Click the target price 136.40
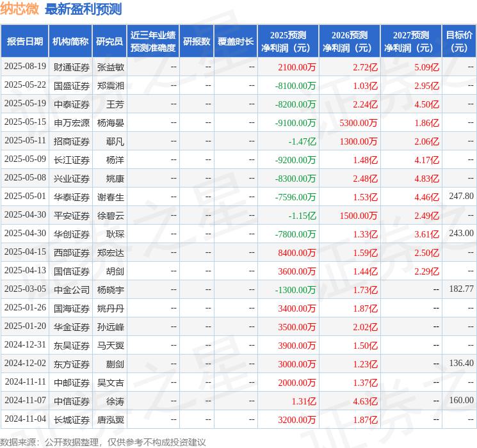 (461, 363)
